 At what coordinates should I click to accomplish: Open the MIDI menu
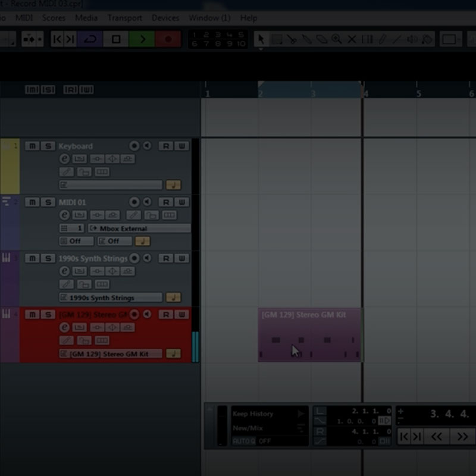[x=24, y=18]
